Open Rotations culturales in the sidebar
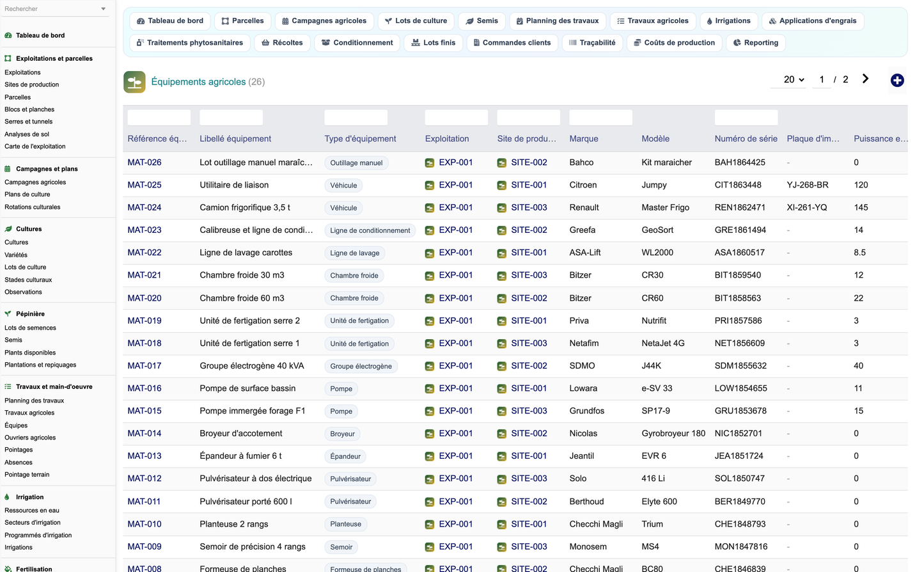Viewport: 924px width, 572px height. pyautogui.click(x=33, y=207)
